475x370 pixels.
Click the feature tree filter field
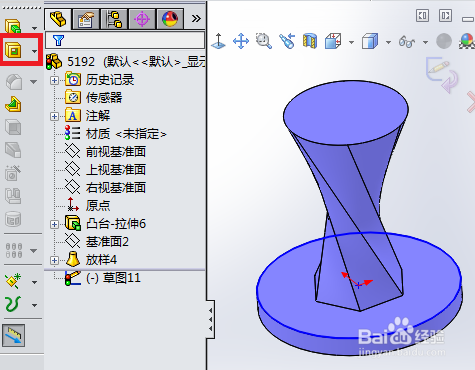[x=125, y=40]
